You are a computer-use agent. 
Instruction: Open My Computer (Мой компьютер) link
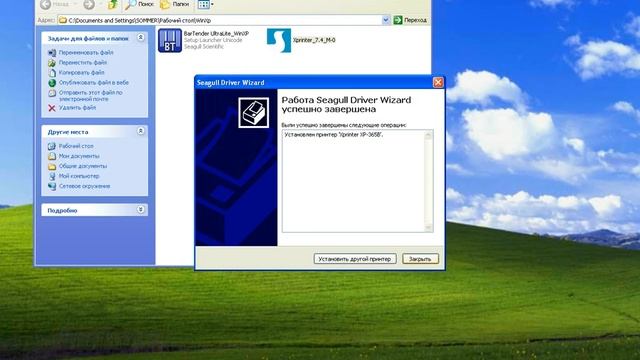click(x=79, y=176)
